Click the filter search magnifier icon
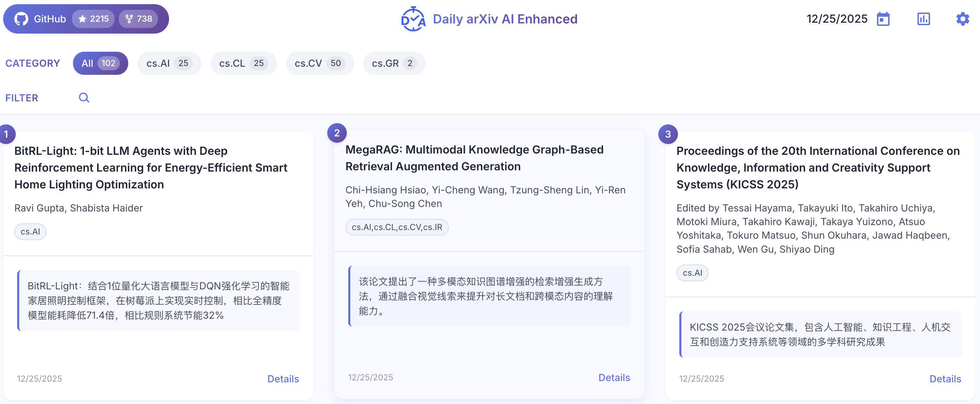Image resolution: width=980 pixels, height=404 pixels. (84, 98)
